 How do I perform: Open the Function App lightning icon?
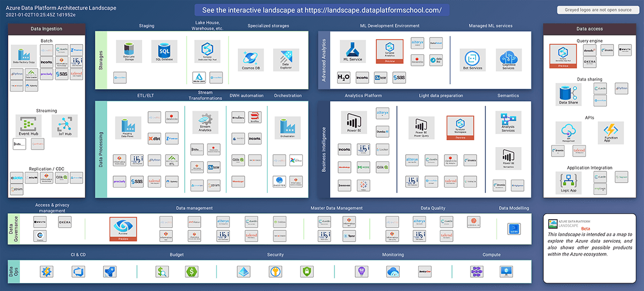click(611, 133)
